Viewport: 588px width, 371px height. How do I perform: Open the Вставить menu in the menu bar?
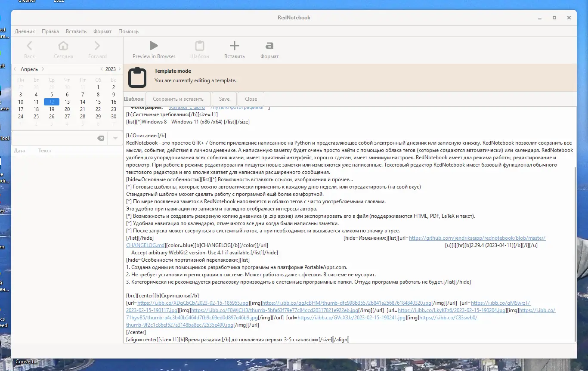(76, 31)
